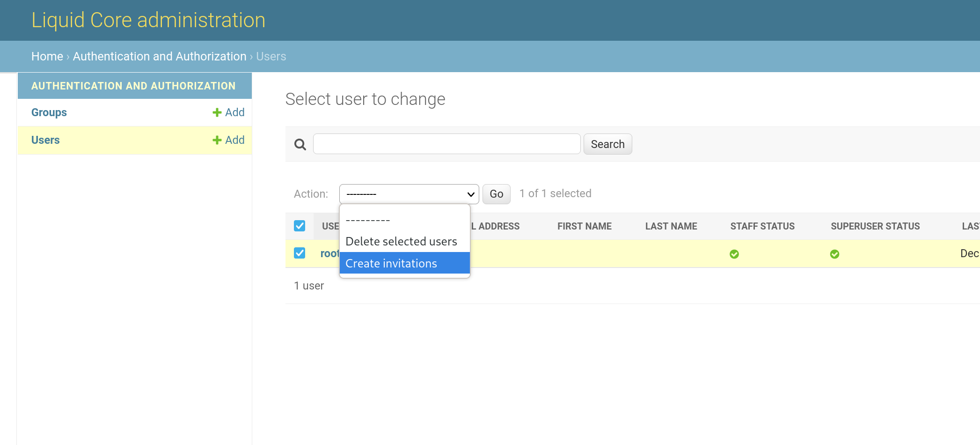Focus the user search text field
980x445 pixels.
(446, 144)
